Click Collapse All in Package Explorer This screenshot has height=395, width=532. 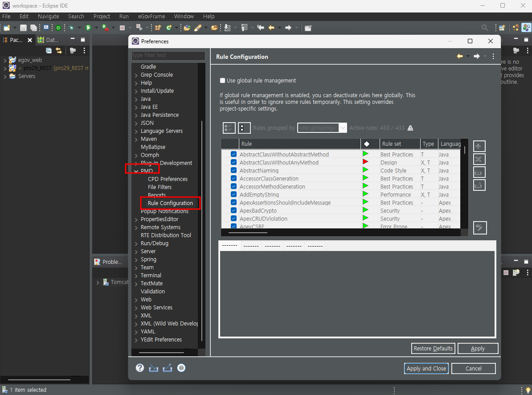pos(49,50)
